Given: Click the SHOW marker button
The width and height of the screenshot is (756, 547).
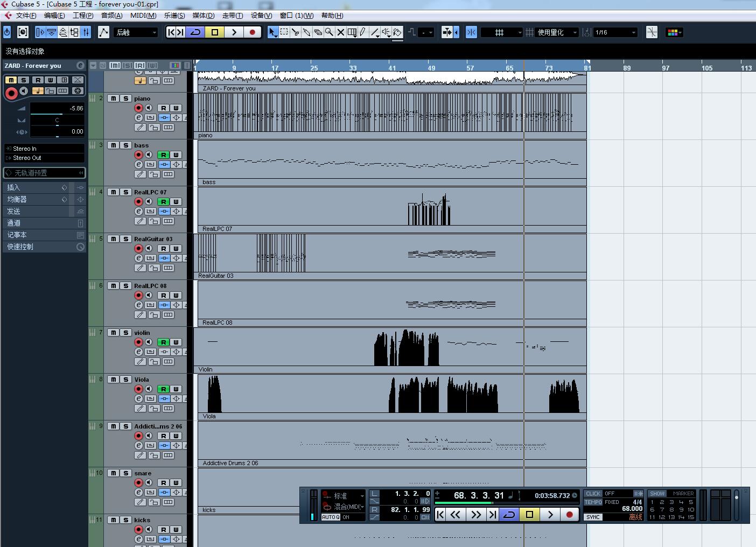Looking at the screenshot, I should tap(657, 494).
